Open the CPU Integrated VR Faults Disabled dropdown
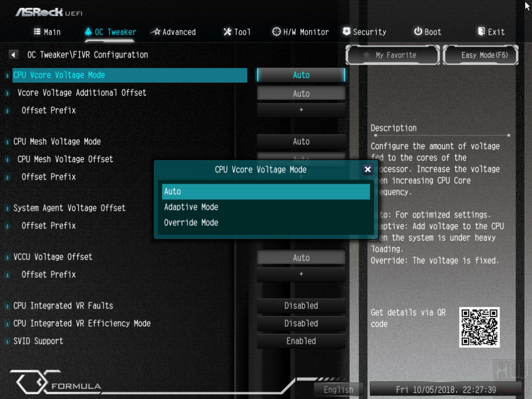Screen dimensions: 532x399 pos(301,306)
